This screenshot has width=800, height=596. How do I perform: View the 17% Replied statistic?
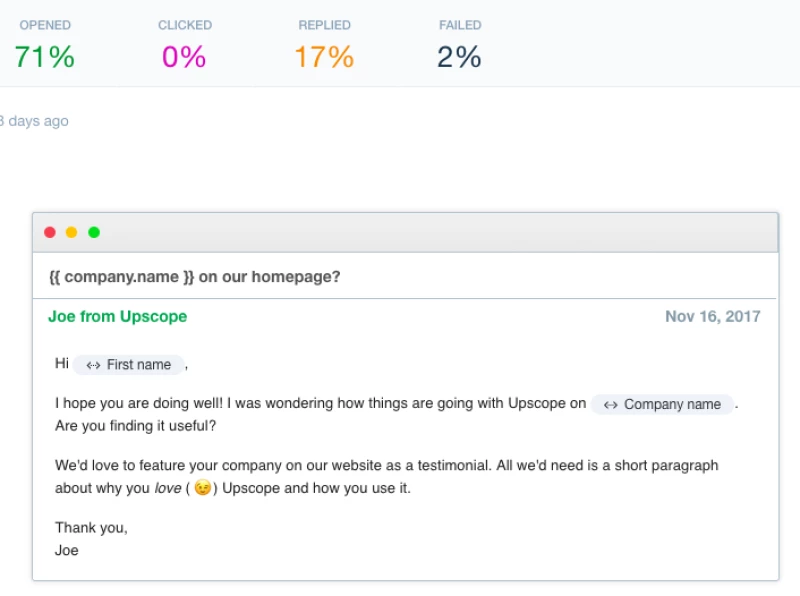click(x=324, y=57)
